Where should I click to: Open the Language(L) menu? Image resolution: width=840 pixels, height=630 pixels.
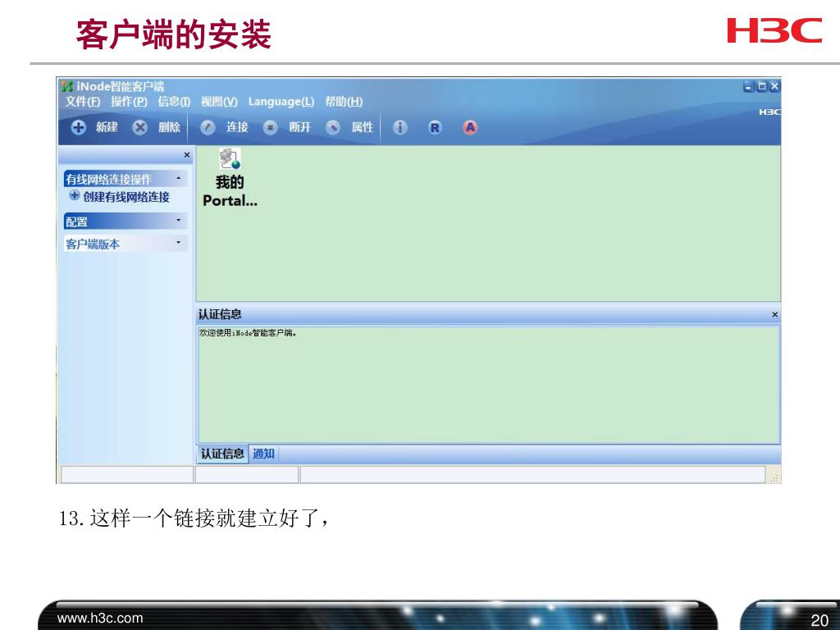[281, 101]
